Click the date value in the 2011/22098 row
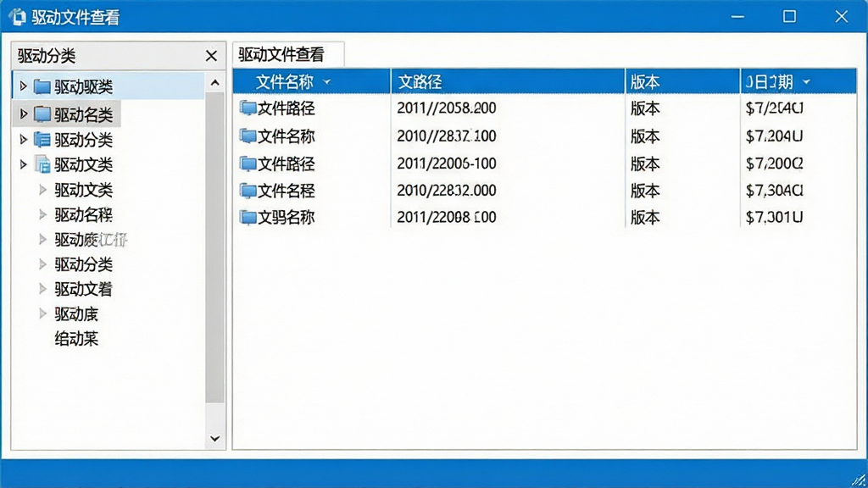The width and height of the screenshot is (868, 488). pyautogui.click(x=774, y=217)
